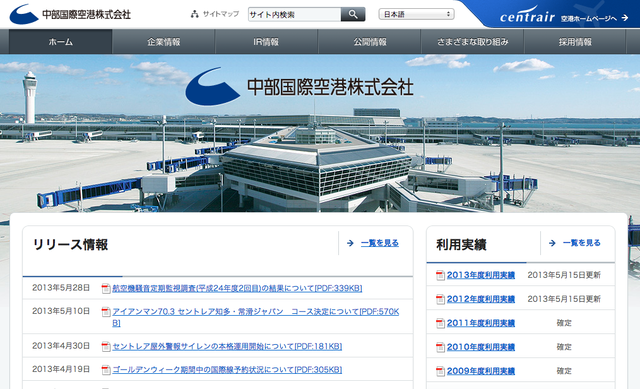640x389 pixels.
Task: Click 一覧を見る in the リリース情報 section
Action: (380, 243)
